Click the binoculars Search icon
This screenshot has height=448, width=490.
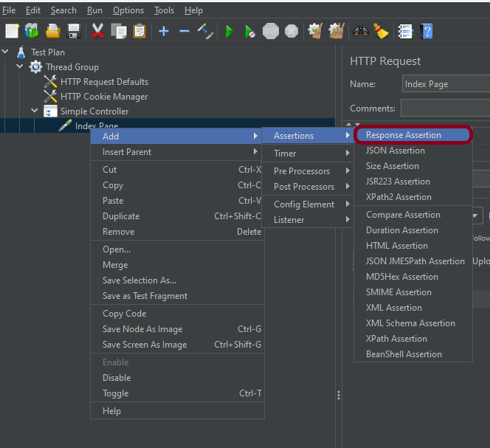pyautogui.click(x=360, y=31)
